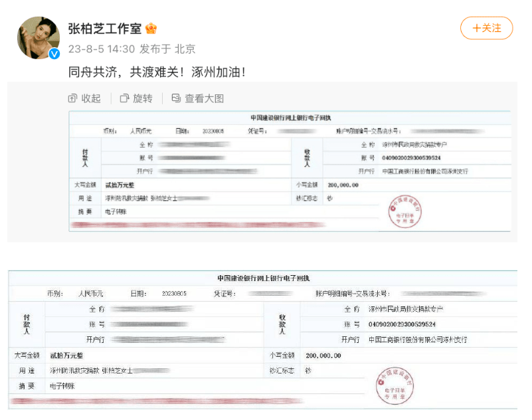
Task: Open the poster's profile avatar
Action: tap(39, 37)
